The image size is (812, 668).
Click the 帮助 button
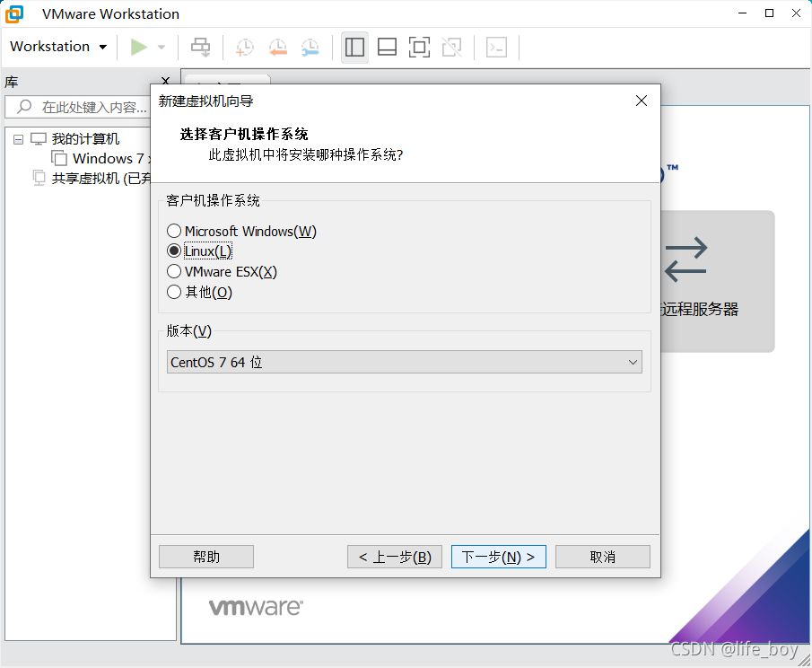pos(206,557)
